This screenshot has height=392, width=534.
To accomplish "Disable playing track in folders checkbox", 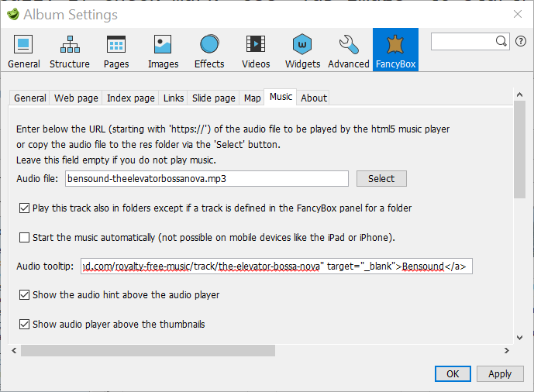I will coord(24,208).
